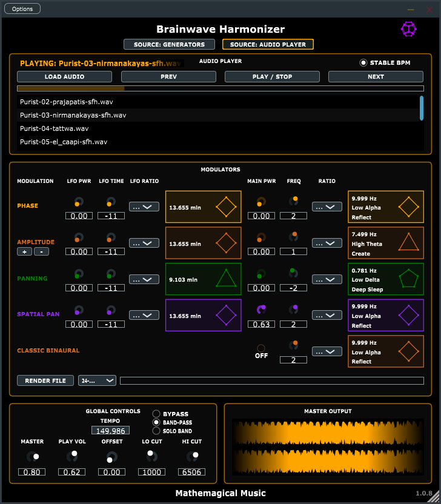Click the Render File button
This screenshot has height=504, width=441.
45,380
